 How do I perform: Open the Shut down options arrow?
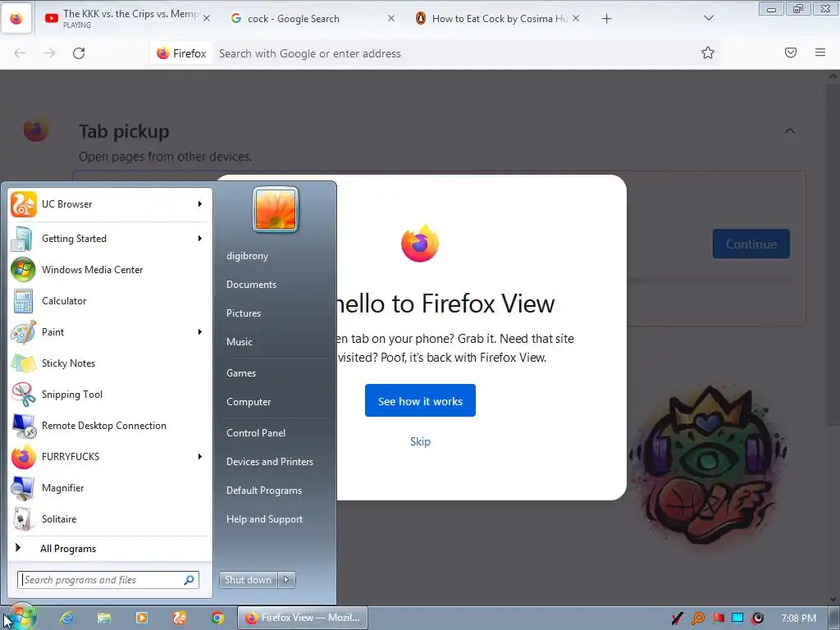pos(286,580)
